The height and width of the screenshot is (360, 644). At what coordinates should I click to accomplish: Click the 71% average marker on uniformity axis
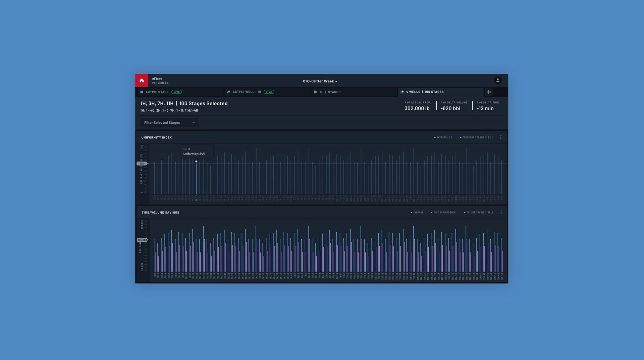(x=142, y=164)
